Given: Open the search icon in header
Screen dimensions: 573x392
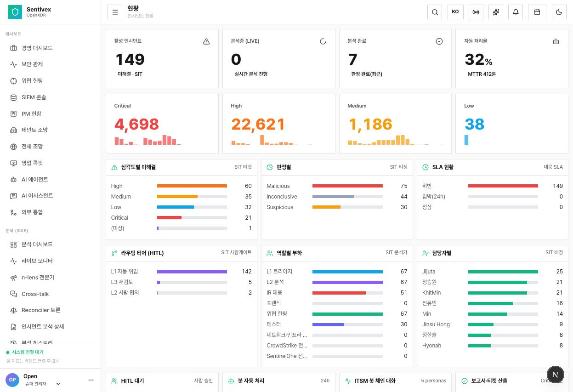Looking at the screenshot, I should click(435, 12).
